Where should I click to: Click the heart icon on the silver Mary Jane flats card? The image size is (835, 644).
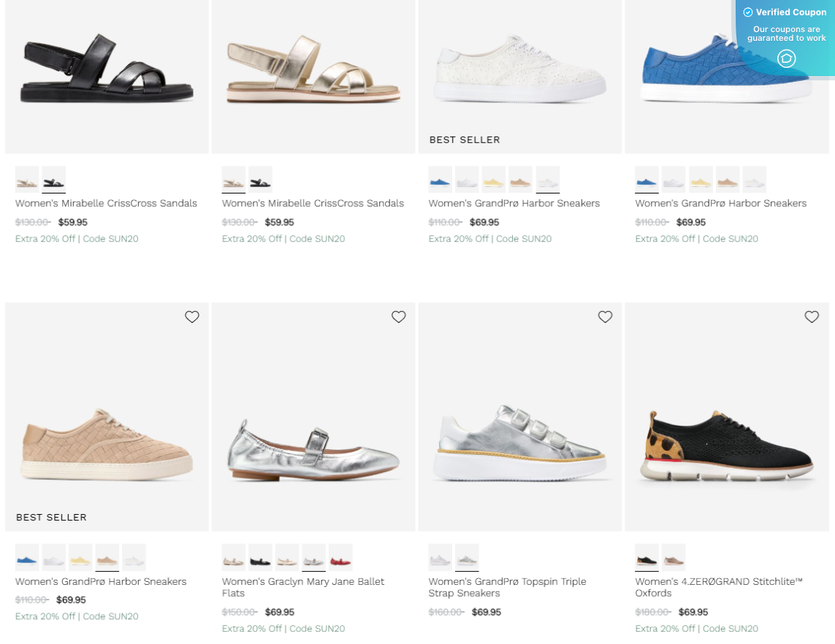[399, 317]
